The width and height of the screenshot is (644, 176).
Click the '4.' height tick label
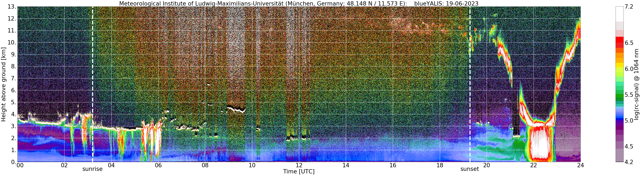13,114
